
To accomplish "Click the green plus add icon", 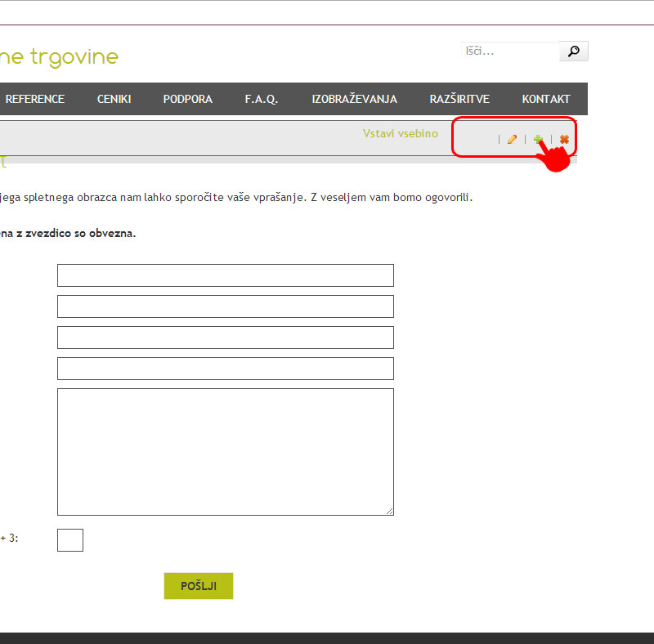I will coord(538,139).
